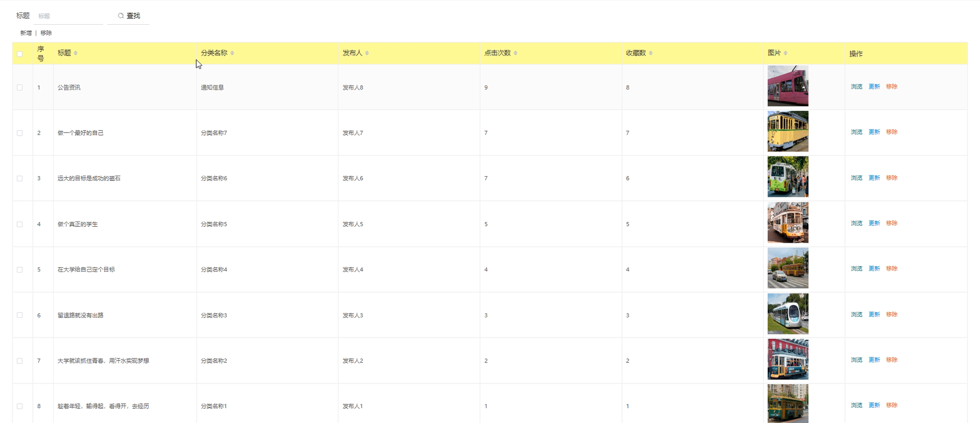
Task: Open the green bus thumbnail in row 3
Action: pos(787,177)
